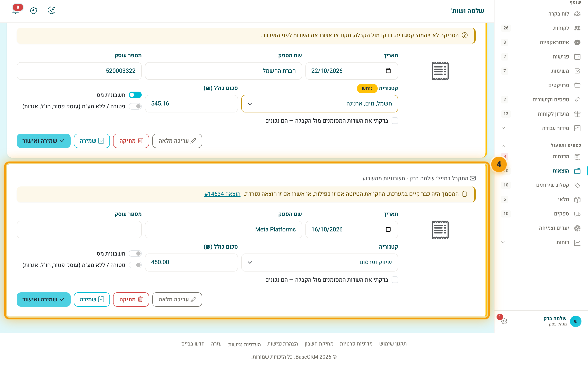Image resolution: width=588 pixels, height=368 pixels.
Task: Click the מועדון לקוחות gift icon
Action: coord(577,114)
